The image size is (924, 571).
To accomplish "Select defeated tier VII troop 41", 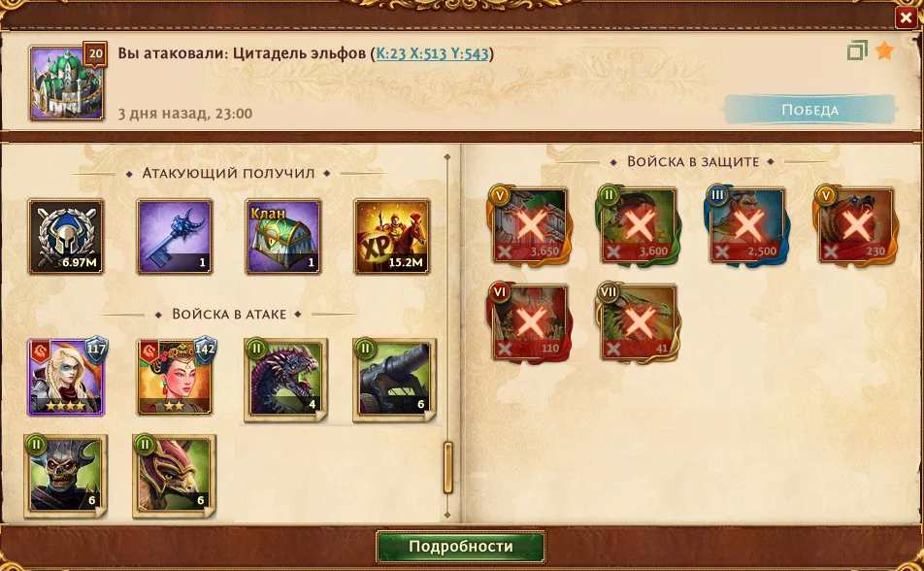I will (x=639, y=322).
